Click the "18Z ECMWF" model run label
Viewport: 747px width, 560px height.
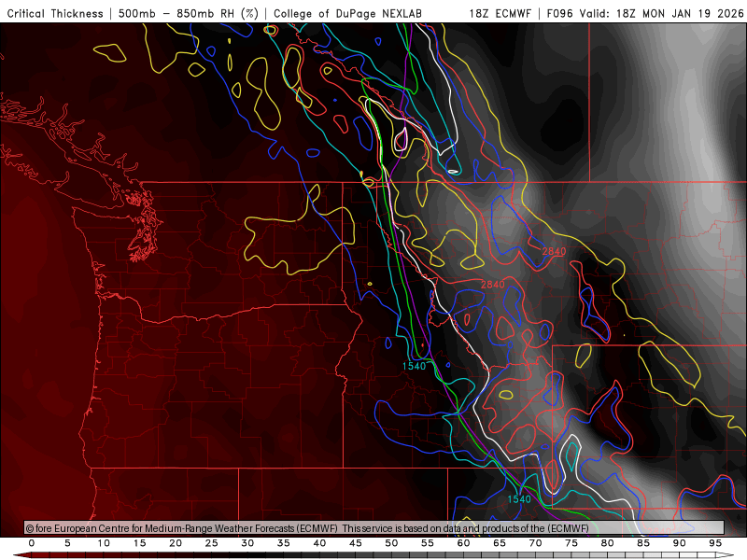(500, 13)
